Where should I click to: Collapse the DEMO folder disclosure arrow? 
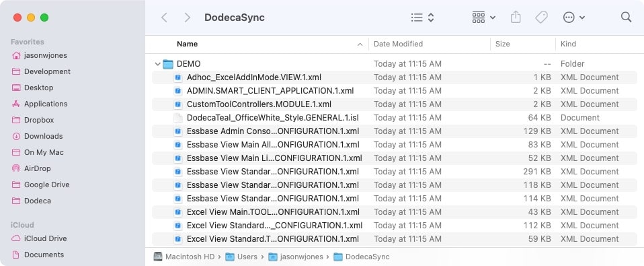(x=157, y=64)
